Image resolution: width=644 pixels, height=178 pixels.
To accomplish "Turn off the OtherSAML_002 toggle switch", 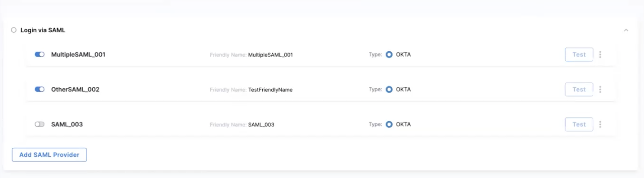I will (40, 90).
